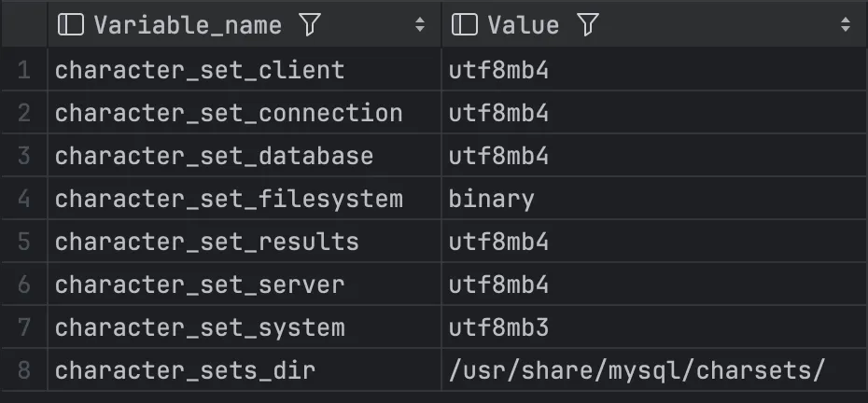Click the column icon beside Value

(x=464, y=25)
